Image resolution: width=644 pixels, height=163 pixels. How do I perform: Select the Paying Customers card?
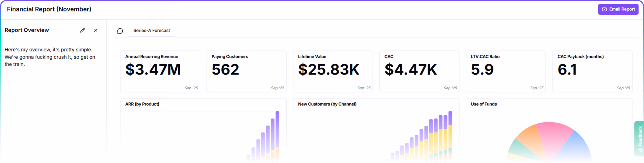click(x=246, y=71)
